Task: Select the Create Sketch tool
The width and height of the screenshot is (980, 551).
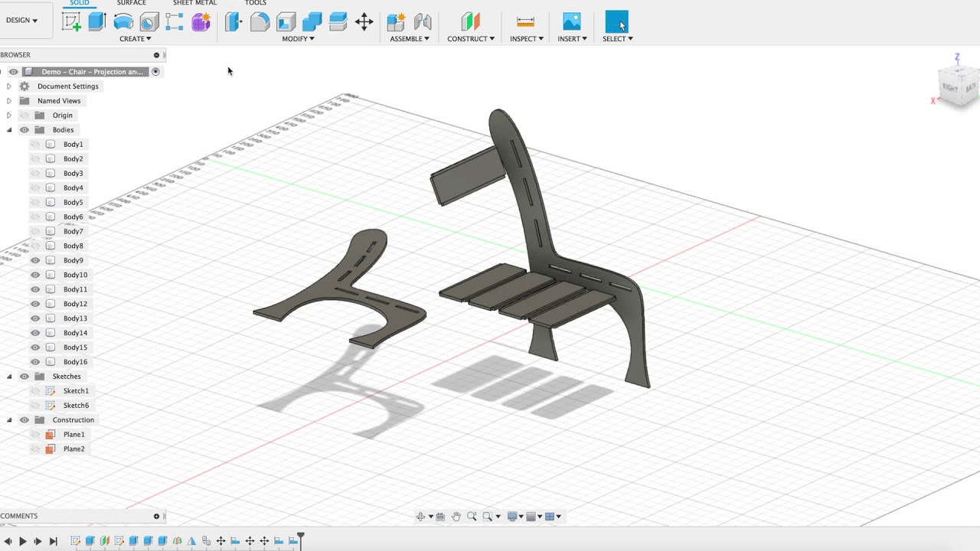Action: 71,21
